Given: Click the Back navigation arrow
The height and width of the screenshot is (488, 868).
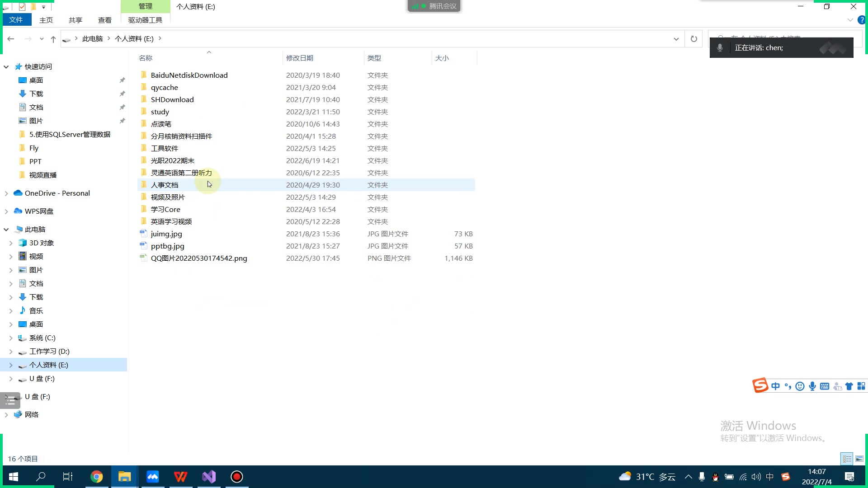Looking at the screenshot, I should tap(11, 39).
